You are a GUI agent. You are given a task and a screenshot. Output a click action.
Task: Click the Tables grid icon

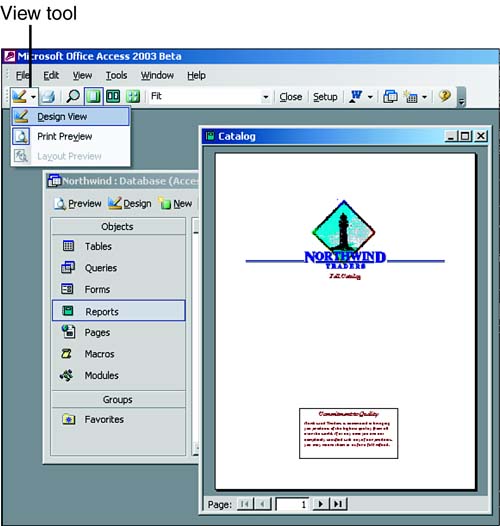[x=68, y=246]
